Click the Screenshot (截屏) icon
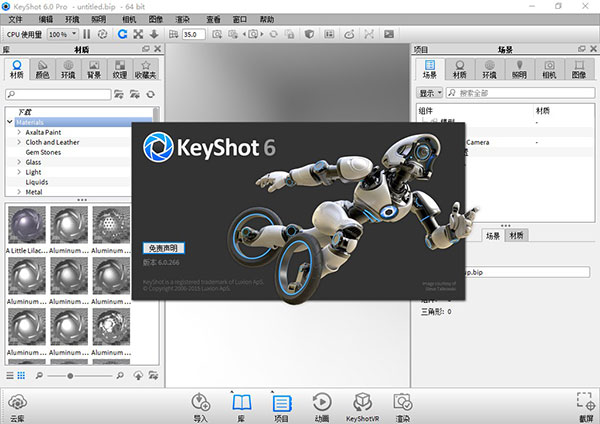The image size is (600, 424). pos(586,408)
